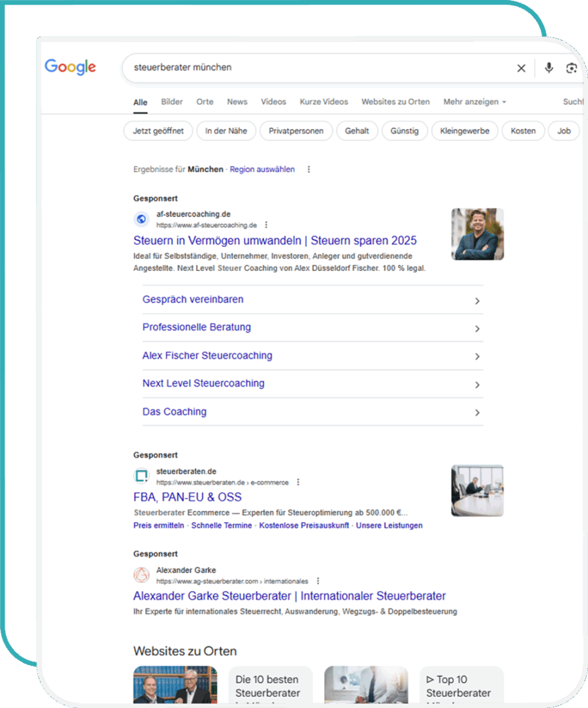Viewport: 588px width, 708px height.
Task: Click the Alexander Garke favicon
Action: tap(141, 575)
